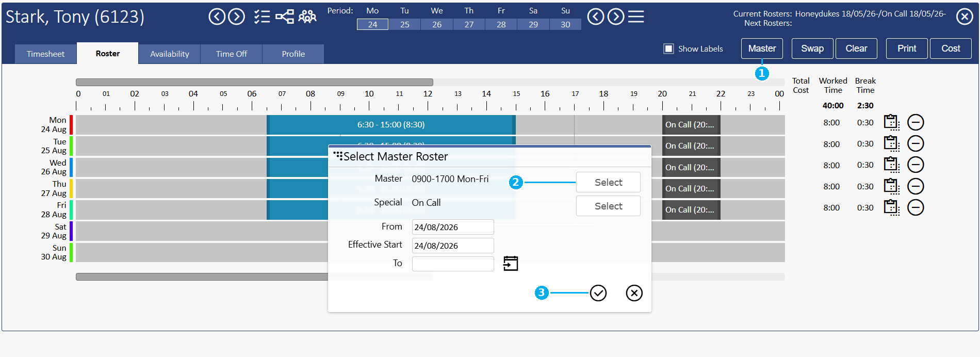Go to previous period arrow

pyautogui.click(x=596, y=17)
